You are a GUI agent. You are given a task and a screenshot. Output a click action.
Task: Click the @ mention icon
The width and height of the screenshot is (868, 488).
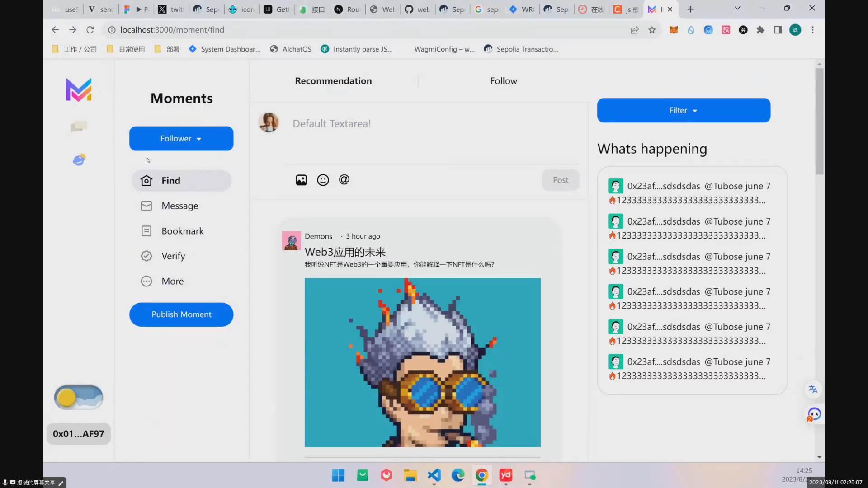(x=344, y=180)
